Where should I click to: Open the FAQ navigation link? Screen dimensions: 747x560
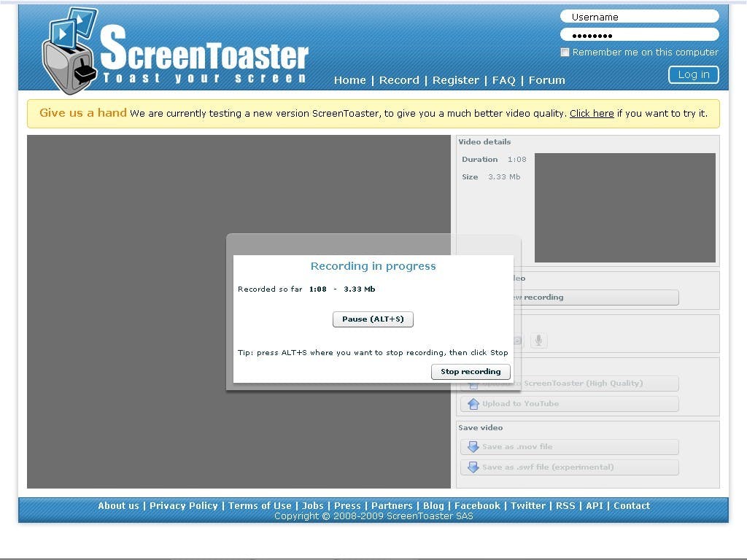point(503,80)
